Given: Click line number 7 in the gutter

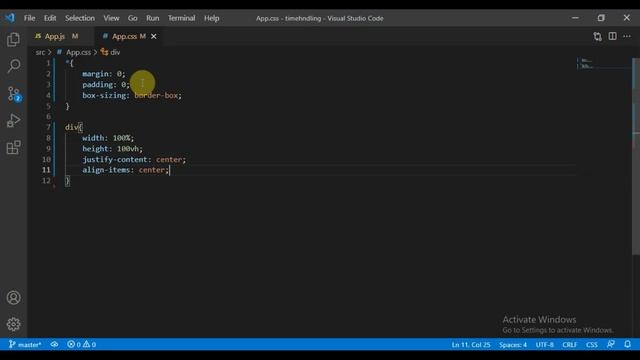Looking at the screenshot, I should 48,127.
